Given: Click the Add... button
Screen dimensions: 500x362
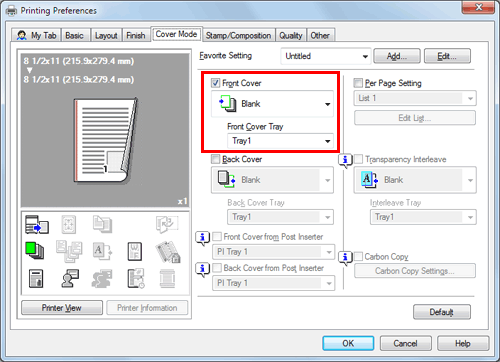Looking at the screenshot, I should 397,56.
